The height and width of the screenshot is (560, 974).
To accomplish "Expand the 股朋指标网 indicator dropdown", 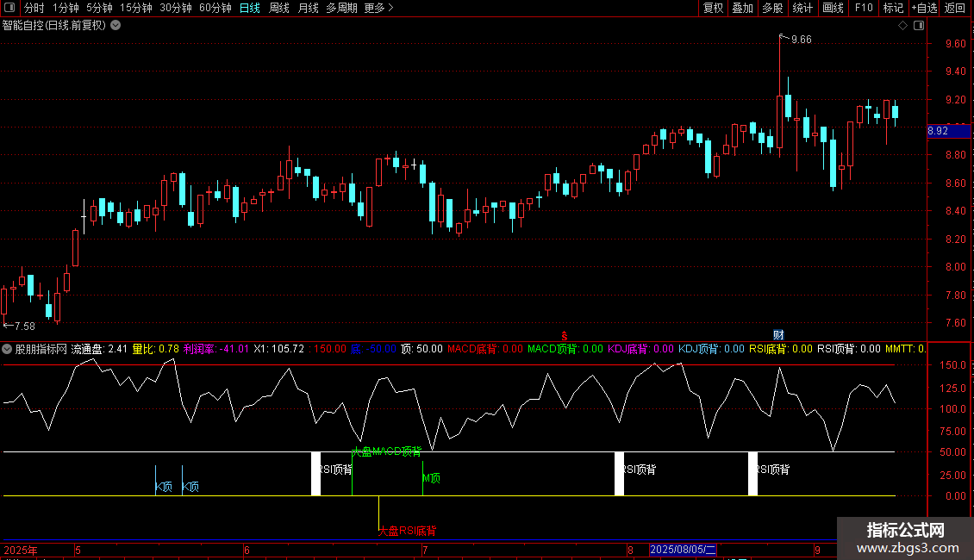I will point(7,349).
